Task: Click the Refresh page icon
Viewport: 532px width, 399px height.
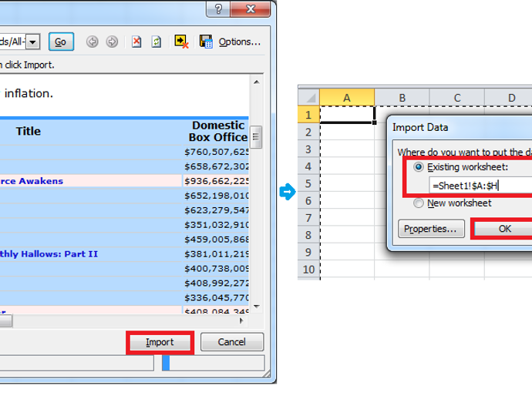Action: [x=156, y=42]
